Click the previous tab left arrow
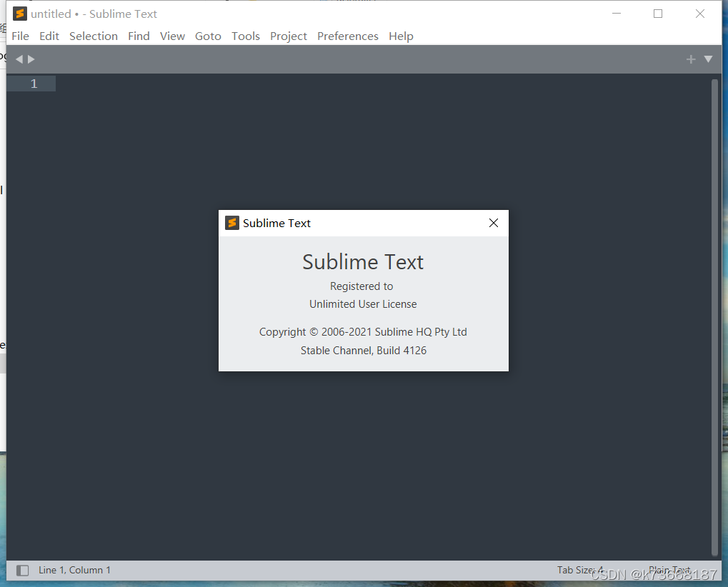 (19, 59)
